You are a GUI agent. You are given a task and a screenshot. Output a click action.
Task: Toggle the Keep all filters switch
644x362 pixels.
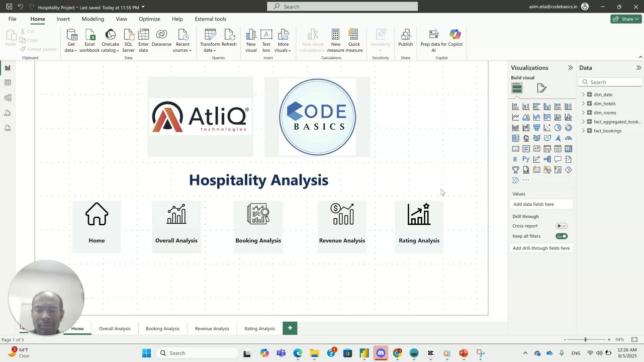coord(562,236)
